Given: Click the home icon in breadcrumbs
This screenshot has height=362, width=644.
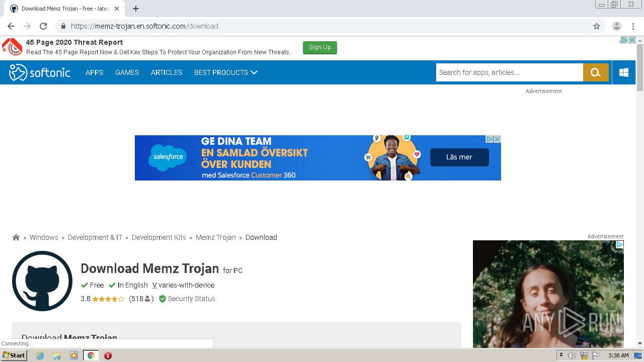Looking at the screenshot, I should tap(16, 237).
